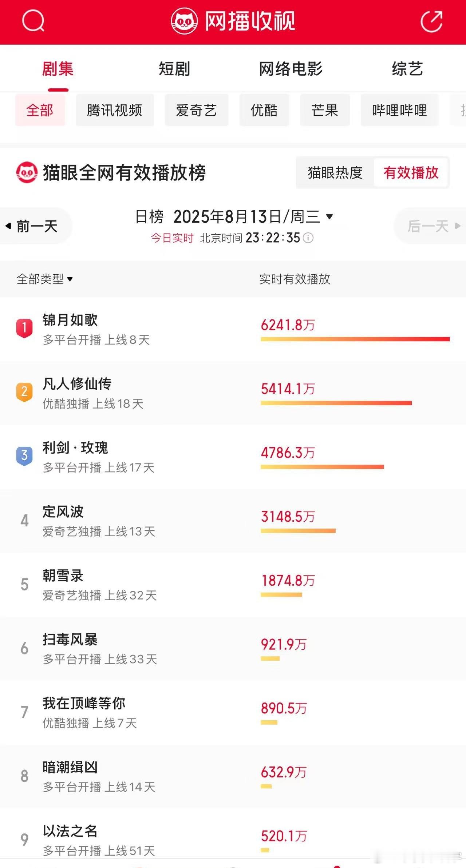Switch to the 短剧 tab
The height and width of the screenshot is (868, 466).
pyautogui.click(x=174, y=68)
